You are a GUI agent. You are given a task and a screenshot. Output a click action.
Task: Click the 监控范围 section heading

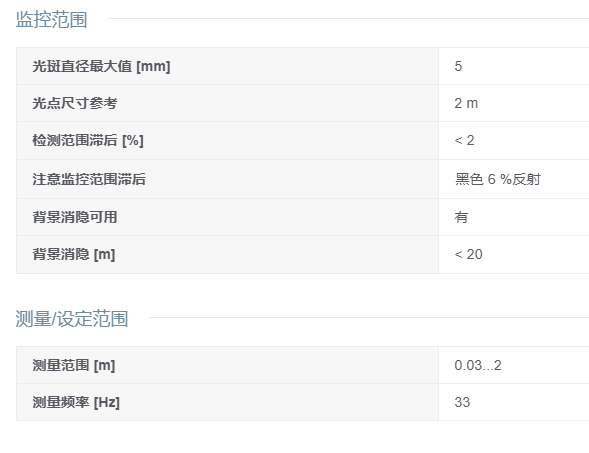[51, 19]
